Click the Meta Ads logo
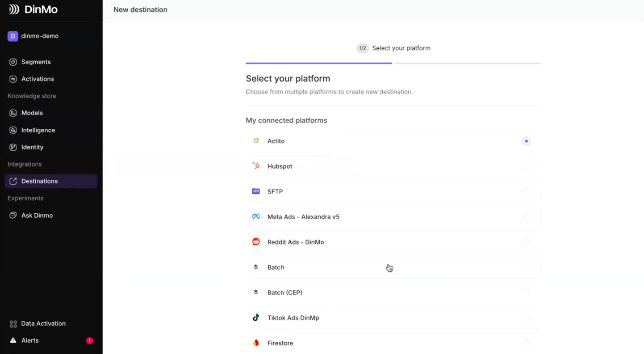The height and width of the screenshot is (354, 644). (256, 216)
